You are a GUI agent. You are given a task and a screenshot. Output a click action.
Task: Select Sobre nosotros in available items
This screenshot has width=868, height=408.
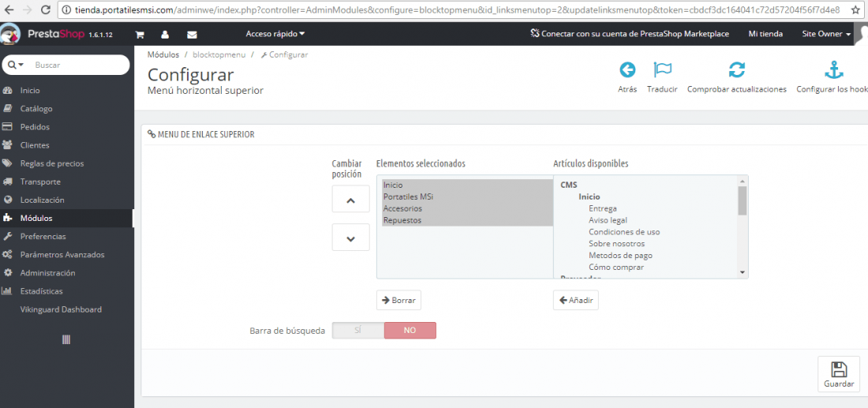(x=617, y=244)
